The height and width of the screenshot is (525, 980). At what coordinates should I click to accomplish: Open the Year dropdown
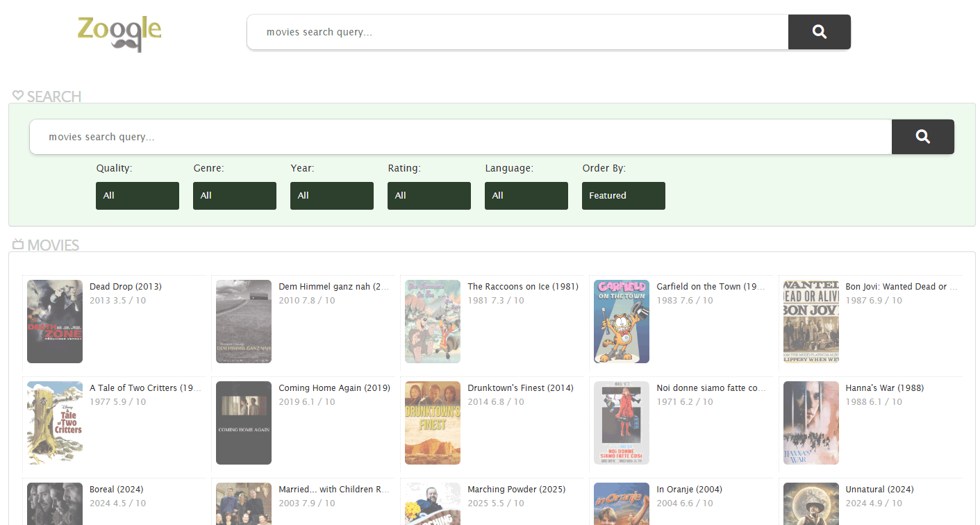click(332, 196)
